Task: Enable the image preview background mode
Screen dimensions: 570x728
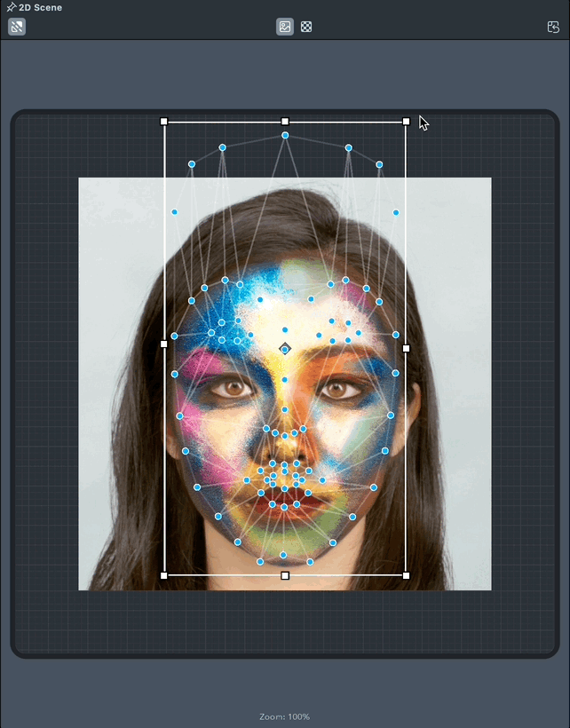Action: (285, 27)
